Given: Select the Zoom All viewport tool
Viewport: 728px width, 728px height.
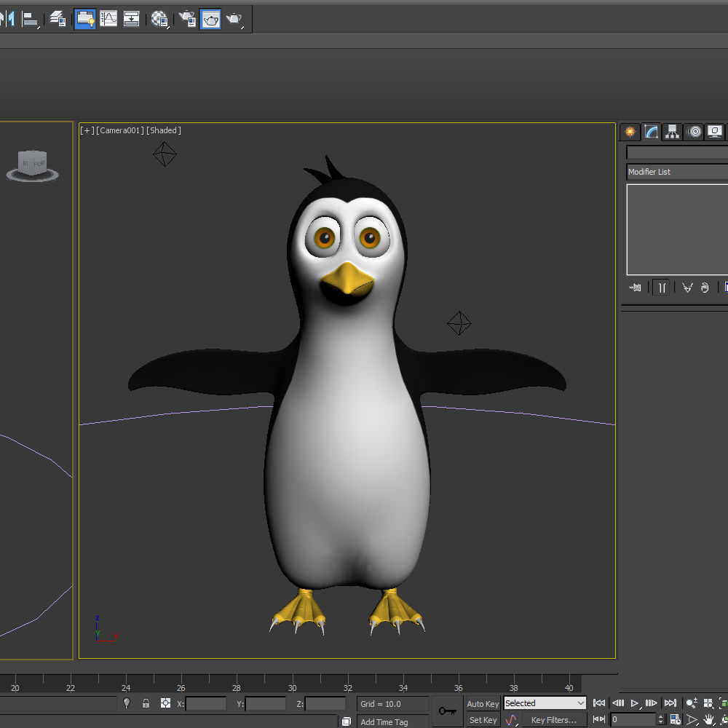Looking at the screenshot, I should 708,703.
